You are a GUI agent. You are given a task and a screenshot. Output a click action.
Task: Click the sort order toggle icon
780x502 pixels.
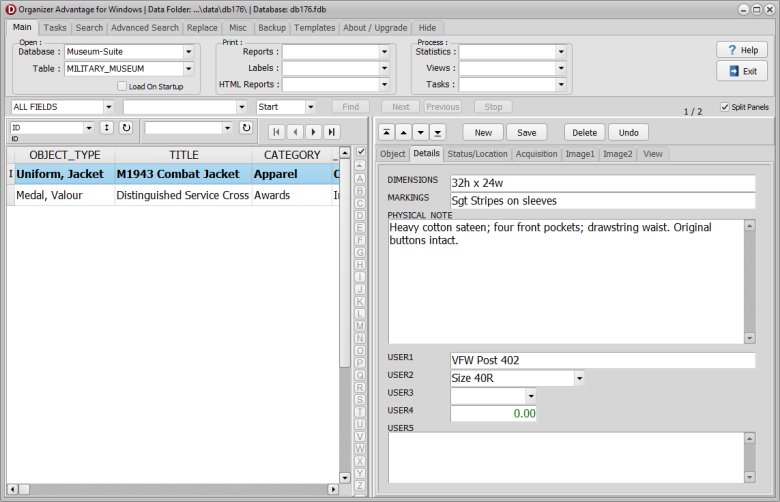(x=106, y=128)
